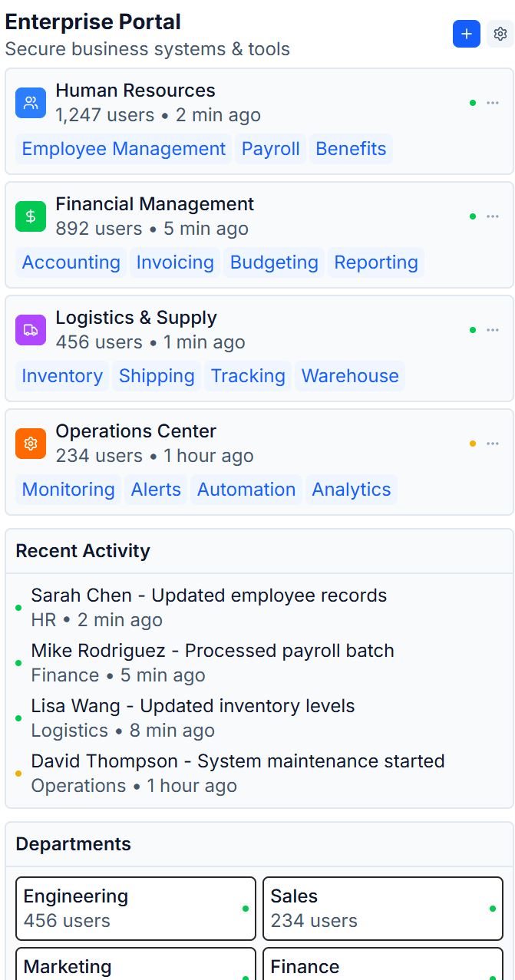The height and width of the screenshot is (980, 515).
Task: Open the Analytics tag
Action: 352,490
